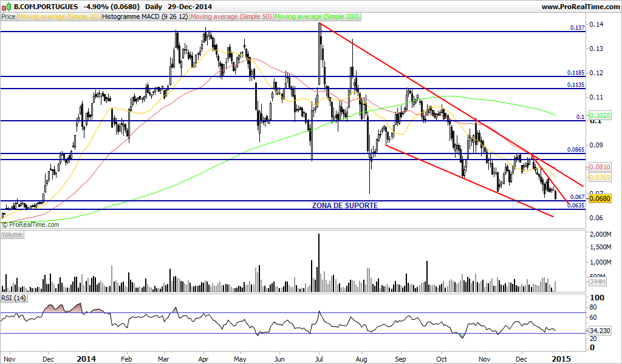Click the Daily timeframe text in title
Image resolution: width=622 pixels, height=364 pixels.
point(154,7)
